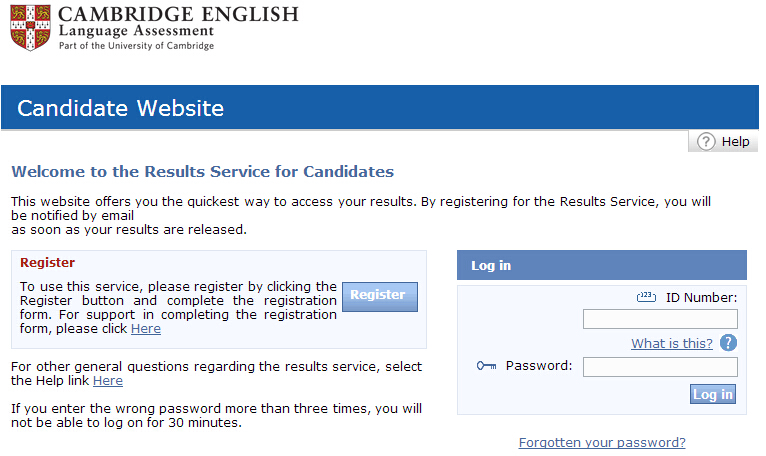Screen dimensions: 766x456
Task: Click the Cambridge English Language Assessment wordmark
Action: [177, 27]
